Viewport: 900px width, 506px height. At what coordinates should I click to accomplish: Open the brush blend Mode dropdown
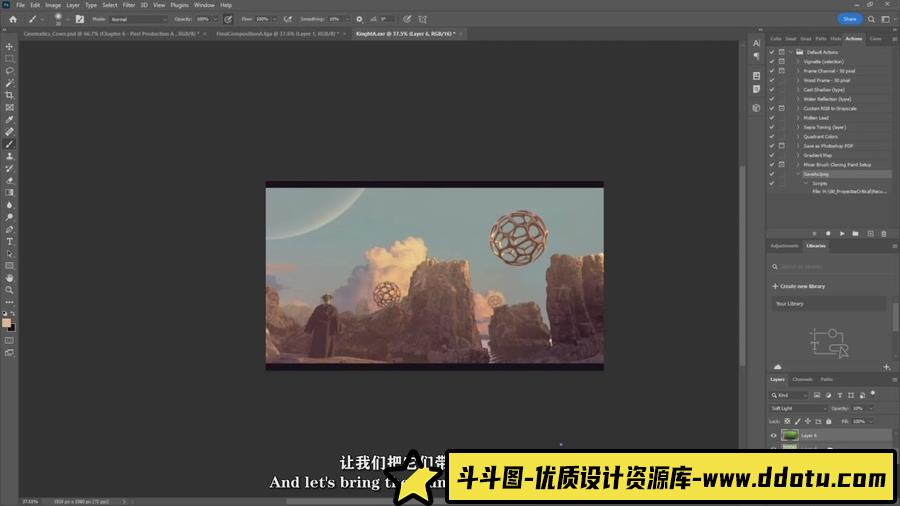click(x=138, y=19)
